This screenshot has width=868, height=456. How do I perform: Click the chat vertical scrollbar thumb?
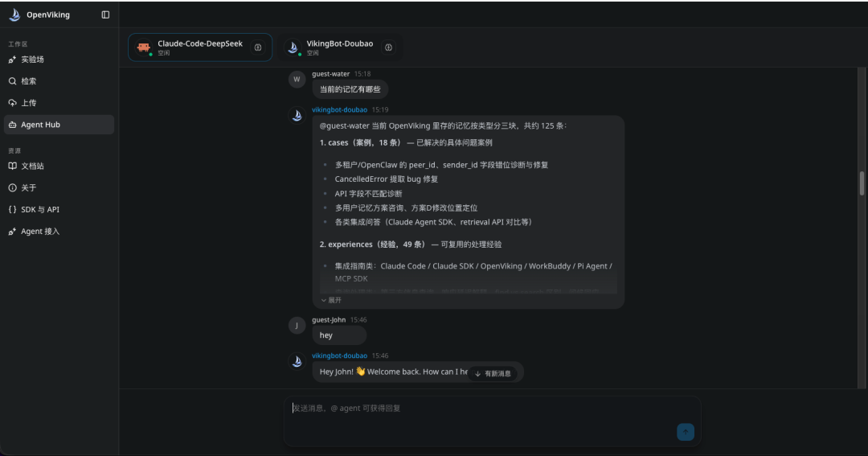click(x=862, y=183)
